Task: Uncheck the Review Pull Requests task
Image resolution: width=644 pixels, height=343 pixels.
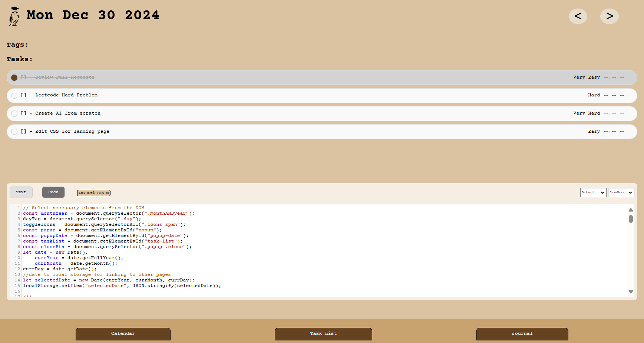Action: click(14, 77)
